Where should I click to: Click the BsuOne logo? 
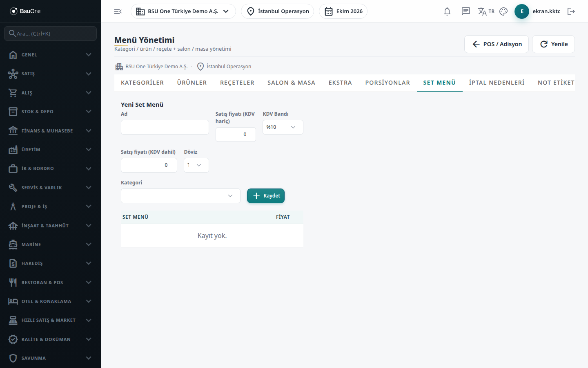(25, 11)
